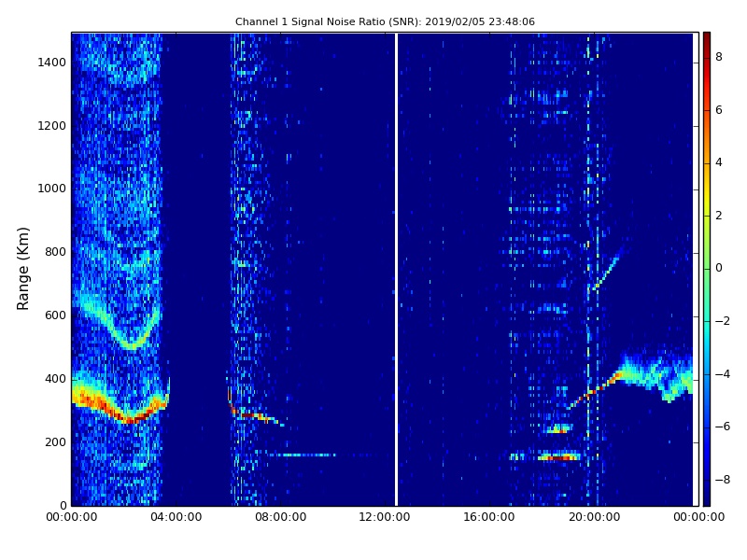Click the colorbar value −8 label
This screenshot has width=747, height=560.
pyautogui.click(x=723, y=480)
